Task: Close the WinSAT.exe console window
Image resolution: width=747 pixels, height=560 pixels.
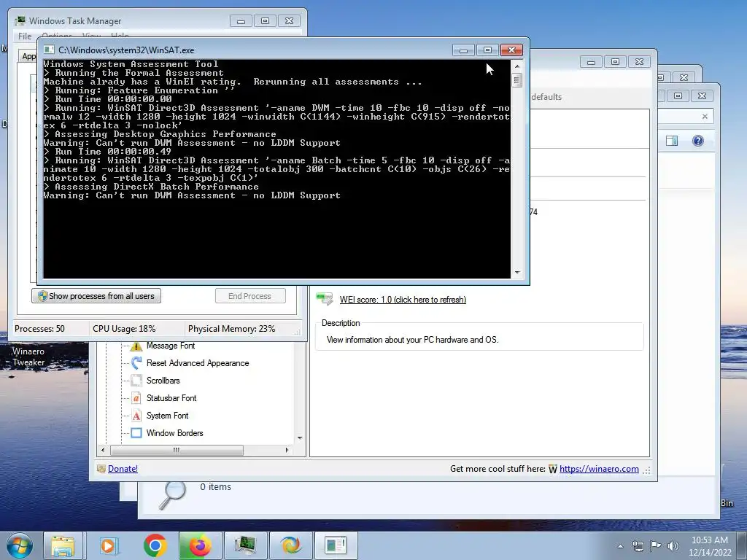Action: click(x=511, y=50)
